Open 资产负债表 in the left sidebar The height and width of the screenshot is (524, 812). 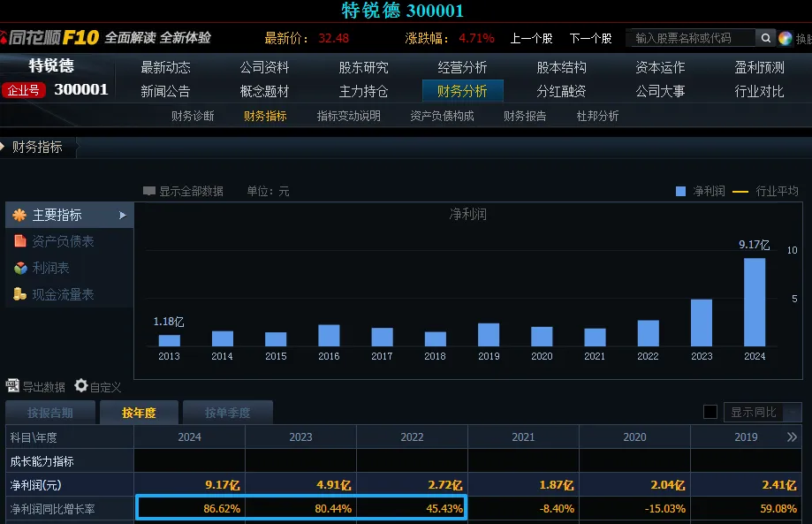[x=64, y=240]
